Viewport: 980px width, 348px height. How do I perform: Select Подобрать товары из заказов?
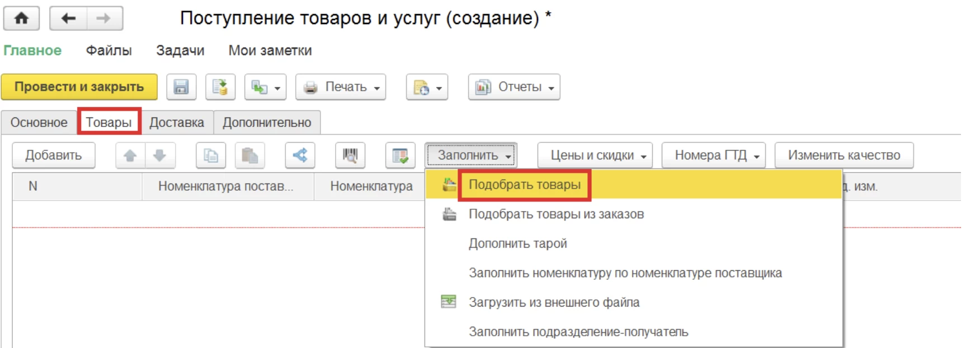coord(556,214)
